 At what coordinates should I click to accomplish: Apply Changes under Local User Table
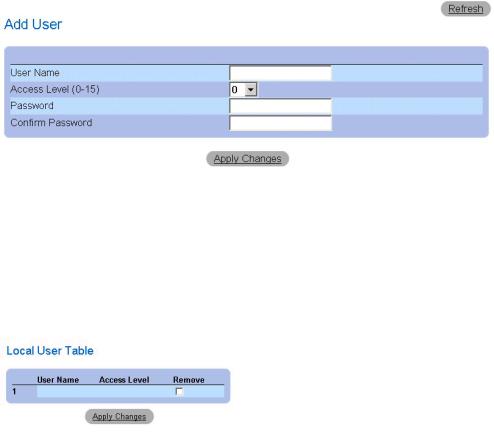coord(119,416)
